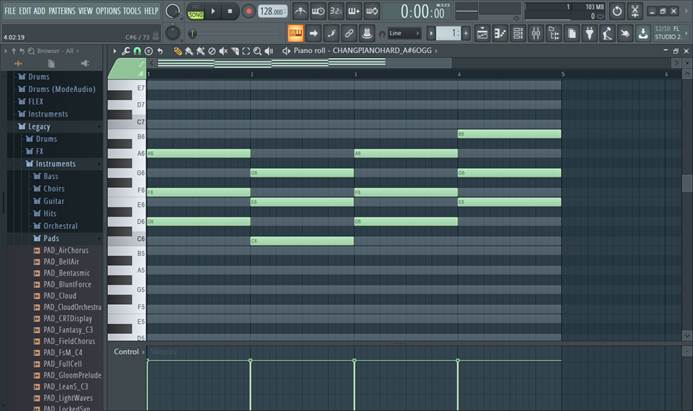Select the dashed-square Select tool
693x411 pixels.
pos(246,51)
